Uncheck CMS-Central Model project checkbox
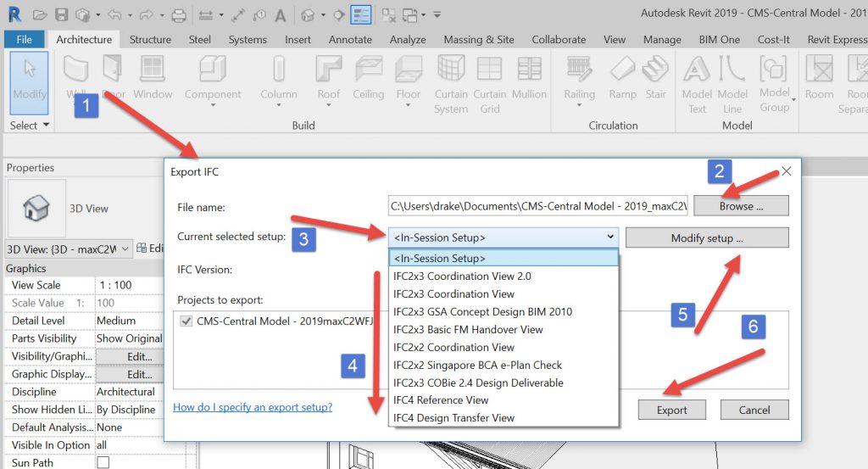 tap(186, 321)
